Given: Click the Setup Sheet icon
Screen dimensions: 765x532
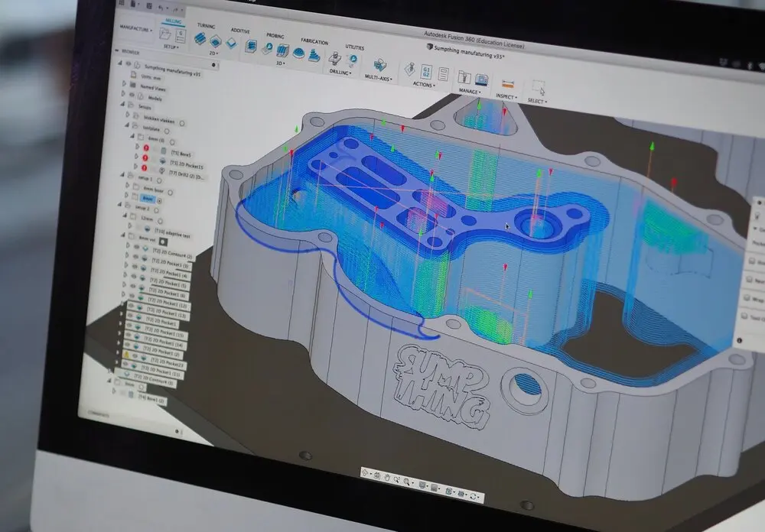Looking at the screenshot, I should (443, 74).
